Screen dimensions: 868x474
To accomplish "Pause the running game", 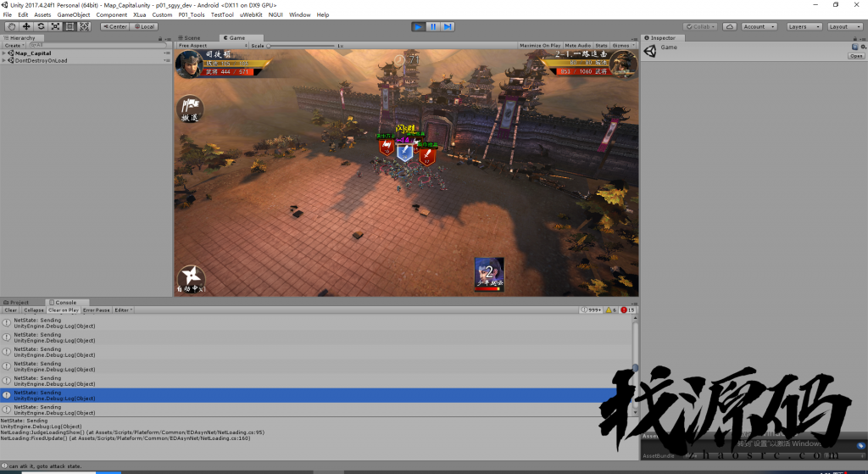I will [x=433, y=26].
